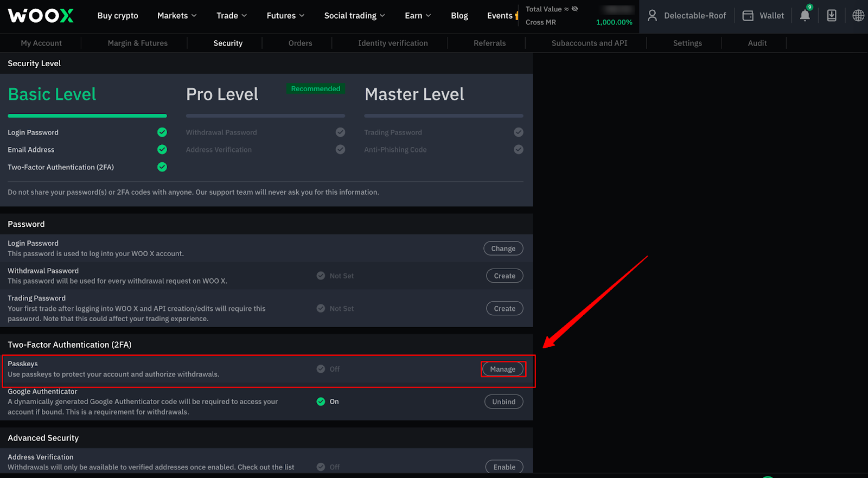Viewport: 868px width, 478px height.
Task: Open Delectable-Roof account menu
Action: pyautogui.click(x=687, y=16)
